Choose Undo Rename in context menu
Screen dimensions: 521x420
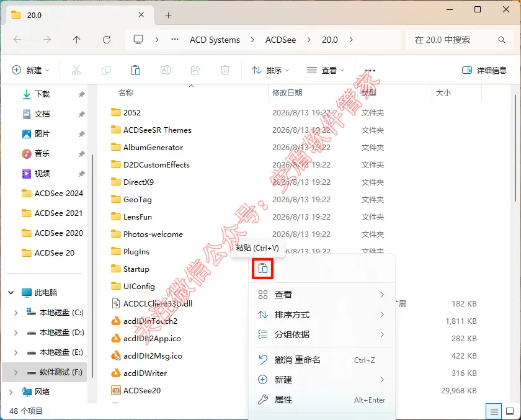[x=321, y=360]
